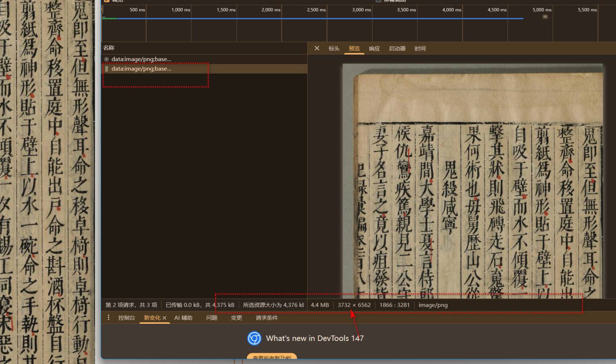This screenshot has height=364, width=616.
Task: Close the 新变化 drawer tab
Action: [x=165, y=318]
